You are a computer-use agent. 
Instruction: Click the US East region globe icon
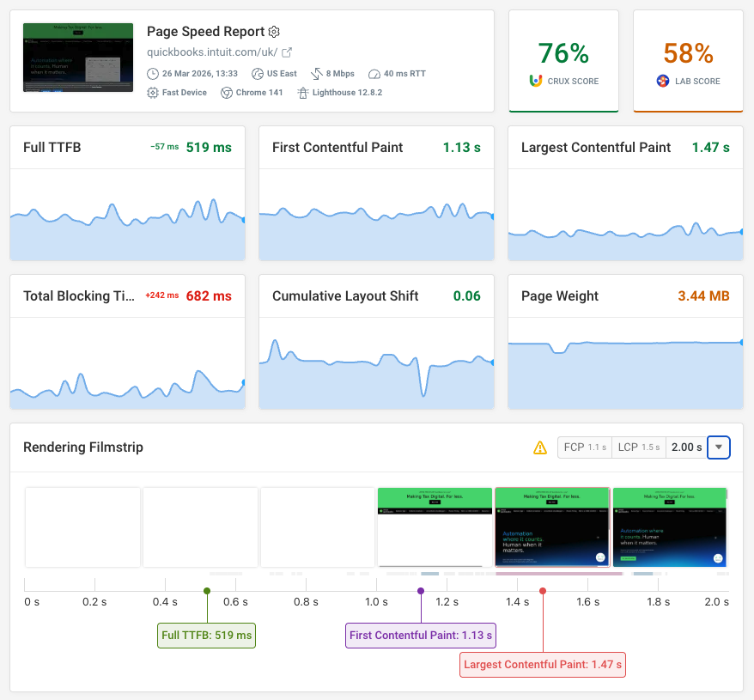coord(256,74)
